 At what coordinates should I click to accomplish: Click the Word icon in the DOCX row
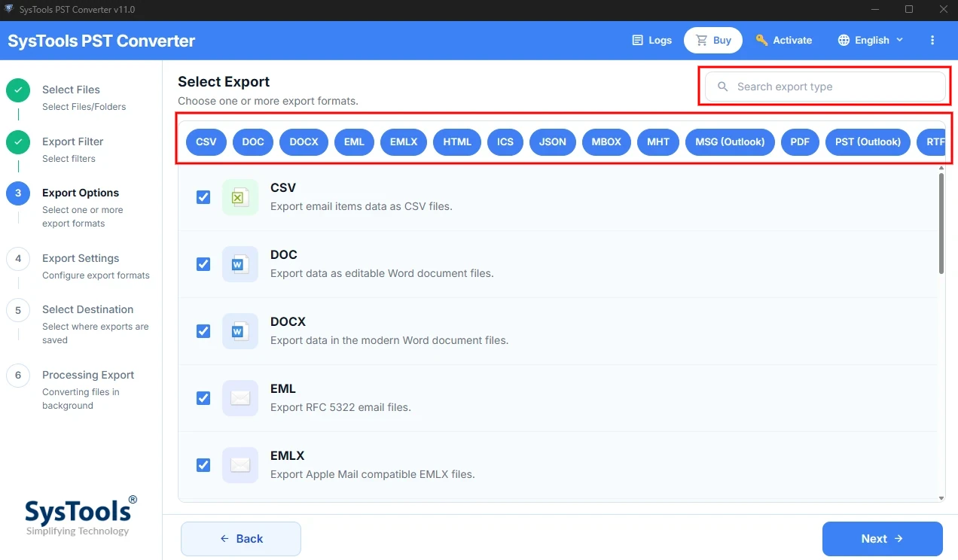tap(240, 331)
